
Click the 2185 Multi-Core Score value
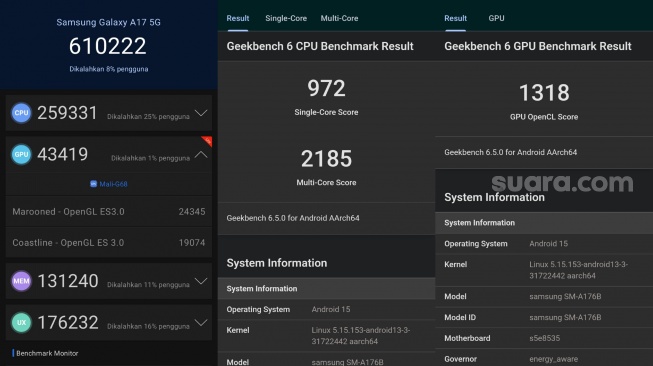pos(326,159)
